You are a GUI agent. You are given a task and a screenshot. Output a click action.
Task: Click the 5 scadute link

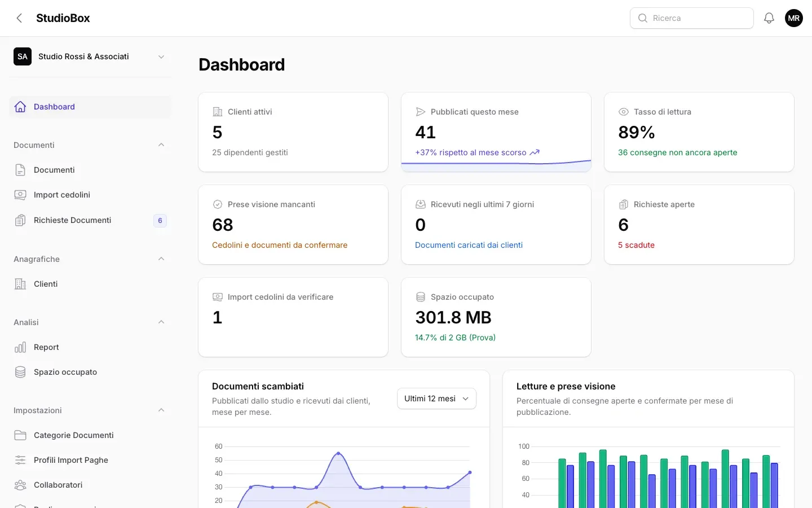coord(636,245)
